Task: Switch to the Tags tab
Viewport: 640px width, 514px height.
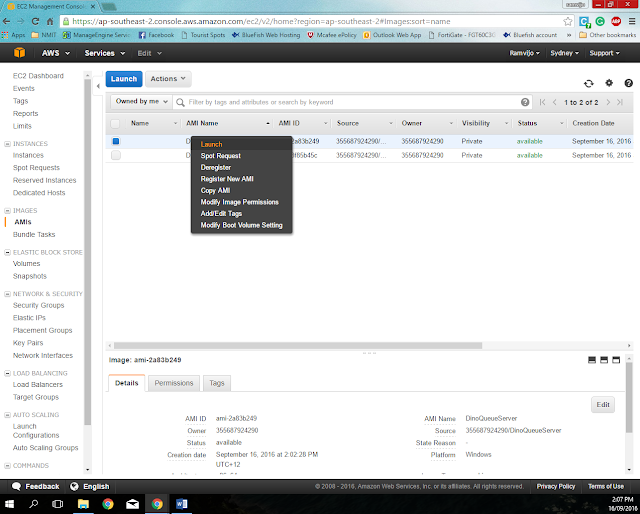Action: point(217,383)
